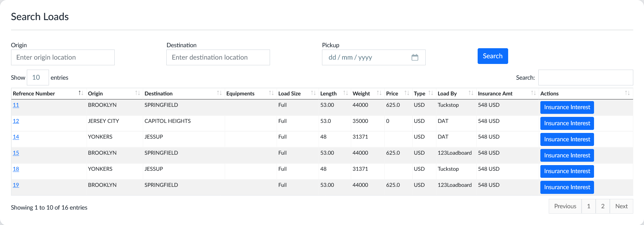644x225 pixels.
Task: Click Insurance Interest for load 12
Action: 567,123
